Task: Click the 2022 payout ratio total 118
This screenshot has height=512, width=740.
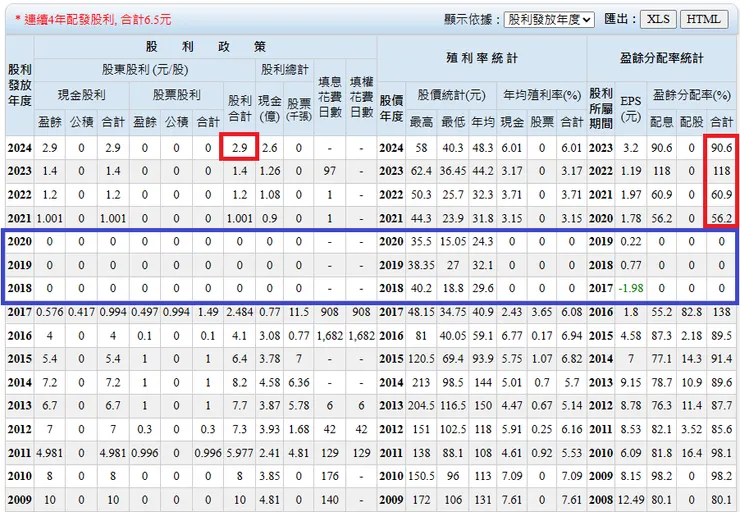Action: [722, 171]
